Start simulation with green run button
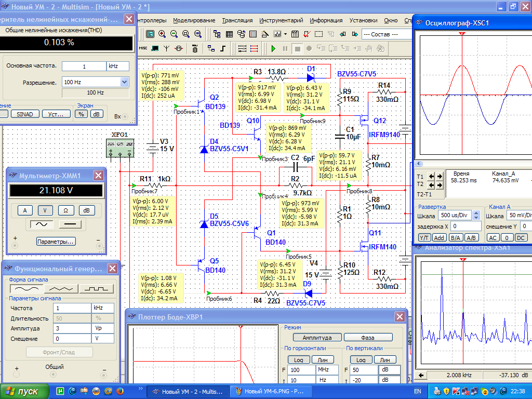 click(273, 48)
